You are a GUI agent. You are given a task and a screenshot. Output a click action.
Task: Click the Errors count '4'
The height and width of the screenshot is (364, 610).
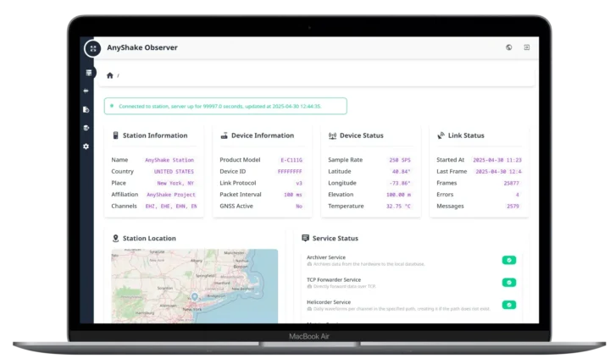[518, 195]
